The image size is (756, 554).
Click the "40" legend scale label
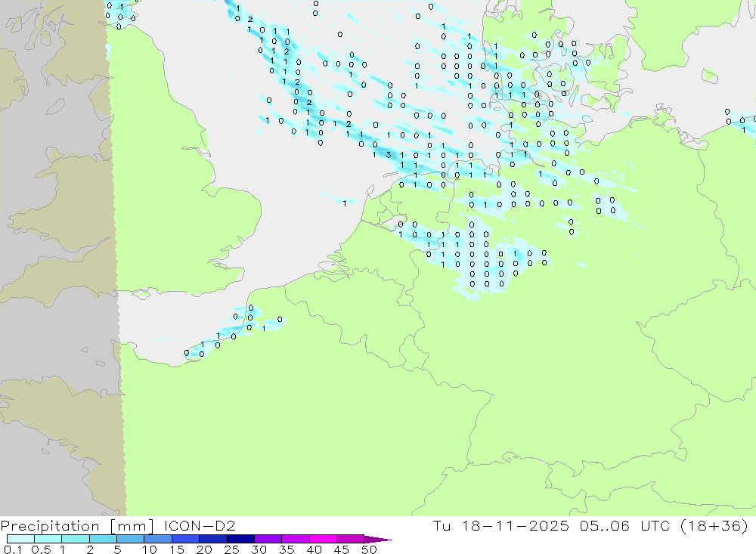tap(314, 549)
